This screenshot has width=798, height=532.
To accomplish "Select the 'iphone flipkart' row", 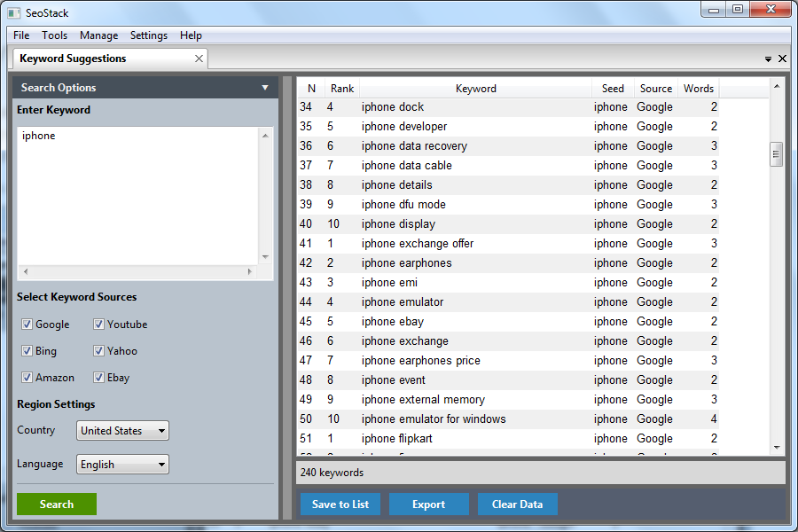I will point(508,438).
